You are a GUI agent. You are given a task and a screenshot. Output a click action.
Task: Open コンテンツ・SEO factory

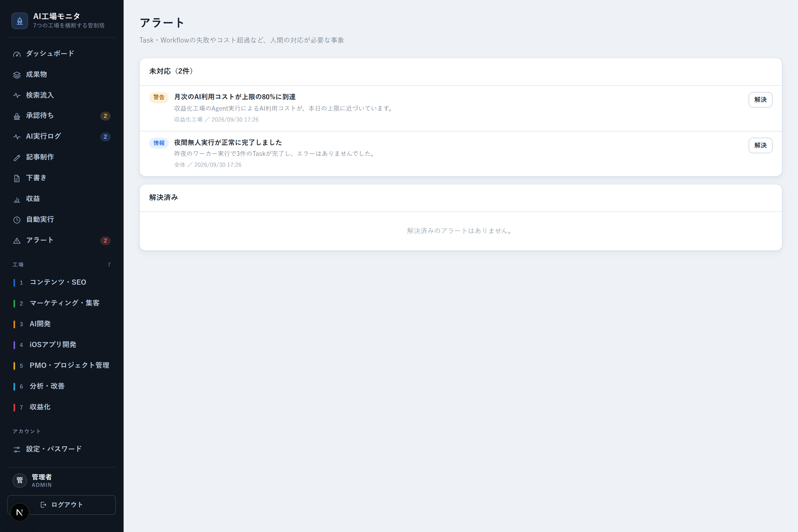click(x=62, y=282)
